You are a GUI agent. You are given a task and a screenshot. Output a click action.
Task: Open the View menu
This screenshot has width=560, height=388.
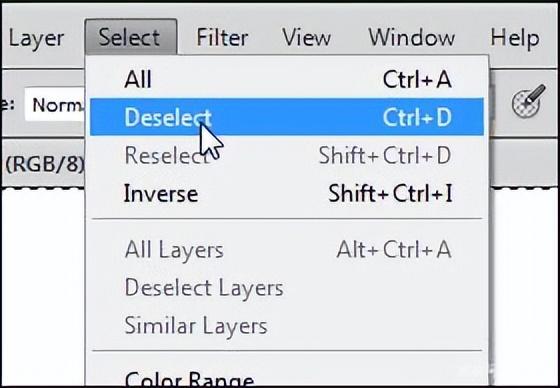(306, 37)
